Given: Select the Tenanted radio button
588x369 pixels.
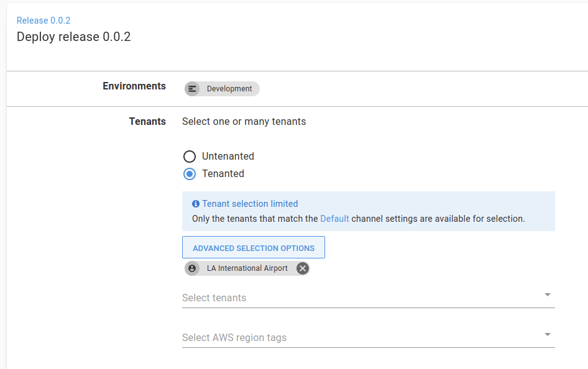Looking at the screenshot, I should click(190, 174).
